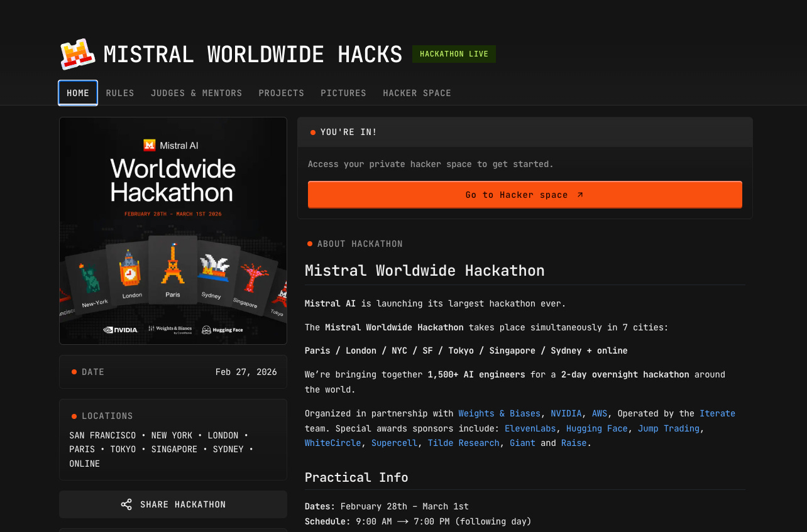Viewport: 807px width, 532px height.
Task: Open the Pictures tab
Action: pyautogui.click(x=343, y=93)
